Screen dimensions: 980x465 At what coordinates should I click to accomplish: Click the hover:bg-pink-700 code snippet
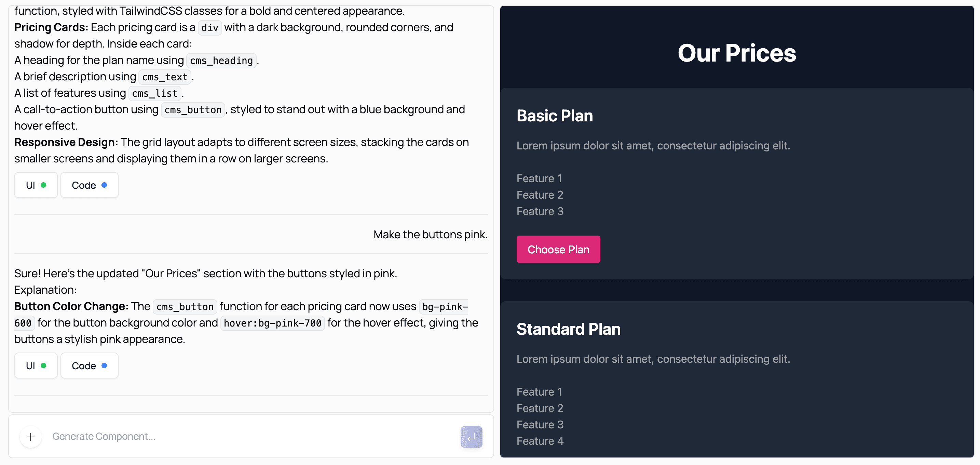[272, 323]
